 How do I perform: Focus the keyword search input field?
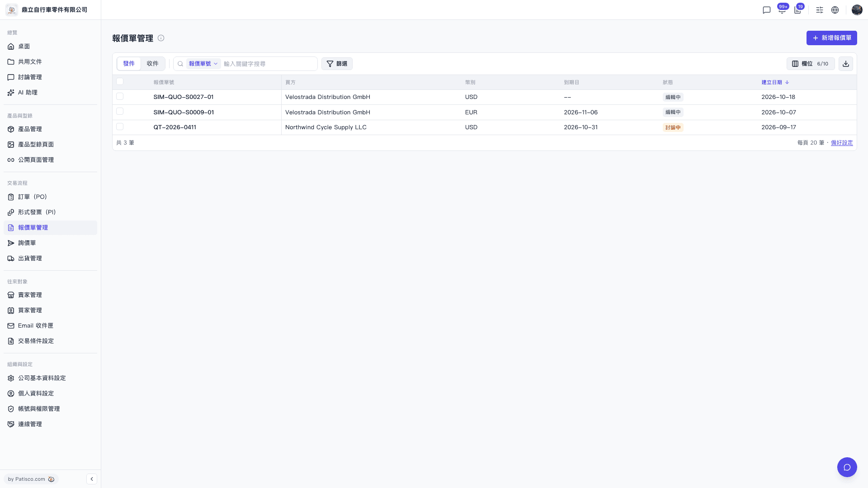pos(269,64)
